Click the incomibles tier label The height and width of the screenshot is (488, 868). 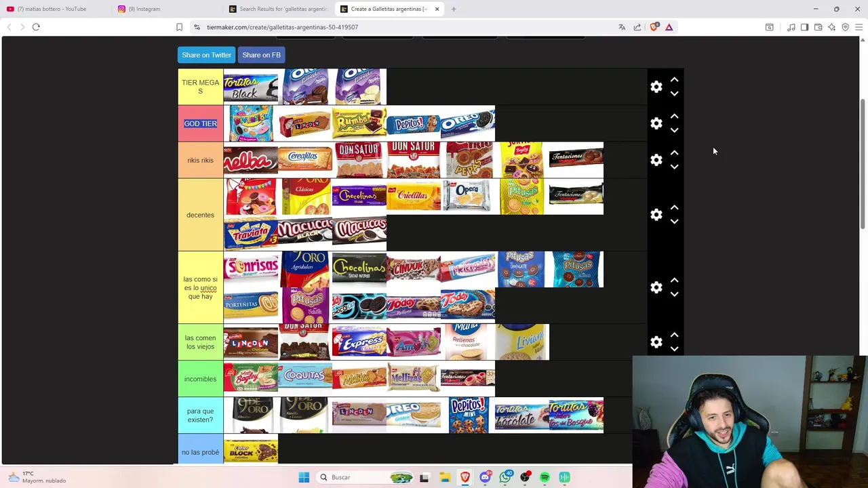pos(200,379)
